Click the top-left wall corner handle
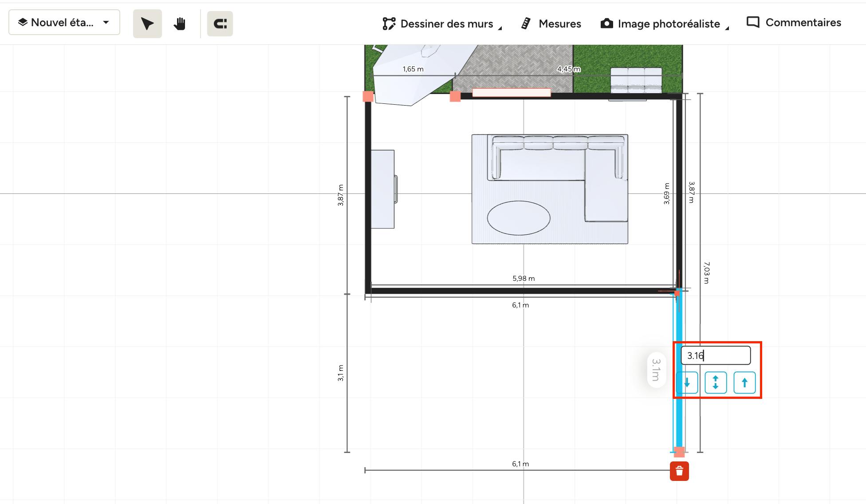This screenshot has width=866, height=504. [368, 96]
